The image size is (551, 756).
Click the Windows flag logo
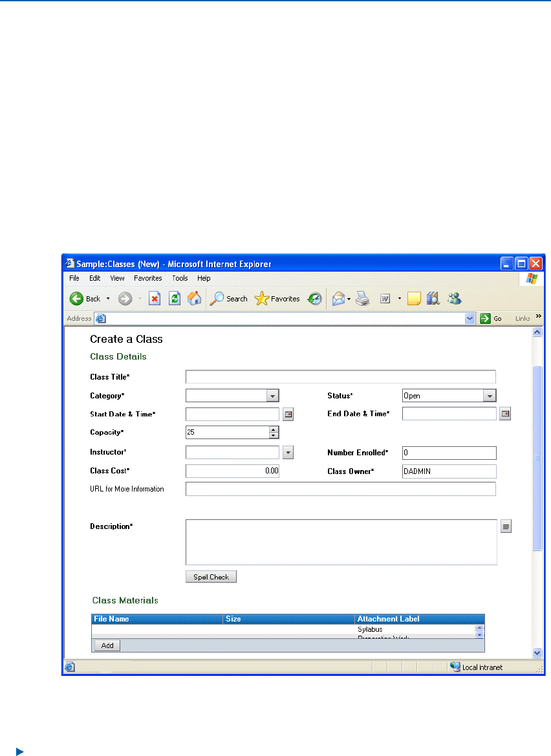532,279
